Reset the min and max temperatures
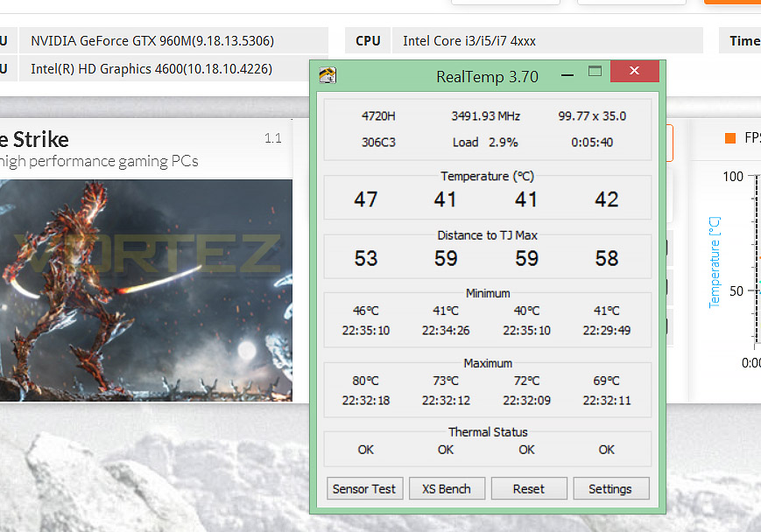The height and width of the screenshot is (532, 761). (529, 488)
